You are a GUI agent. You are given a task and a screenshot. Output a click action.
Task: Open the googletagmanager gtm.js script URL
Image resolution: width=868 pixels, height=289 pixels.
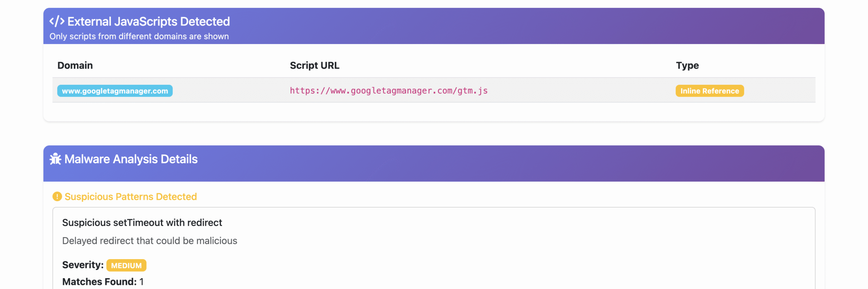[388, 91]
